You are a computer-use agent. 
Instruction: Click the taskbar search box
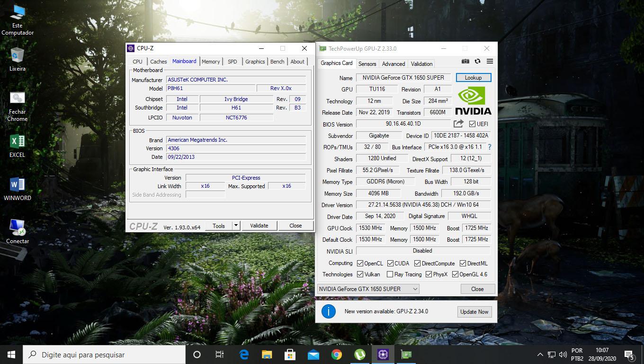[104, 355]
